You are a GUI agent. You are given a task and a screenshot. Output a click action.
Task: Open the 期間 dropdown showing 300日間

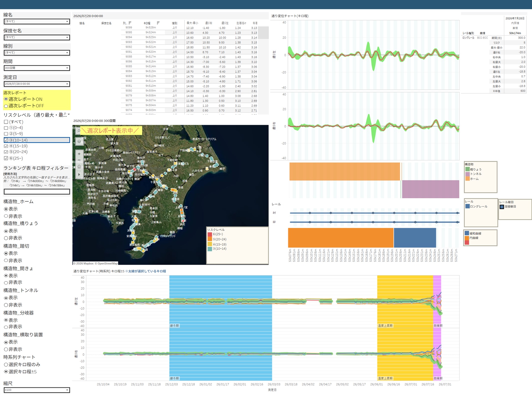(37, 68)
